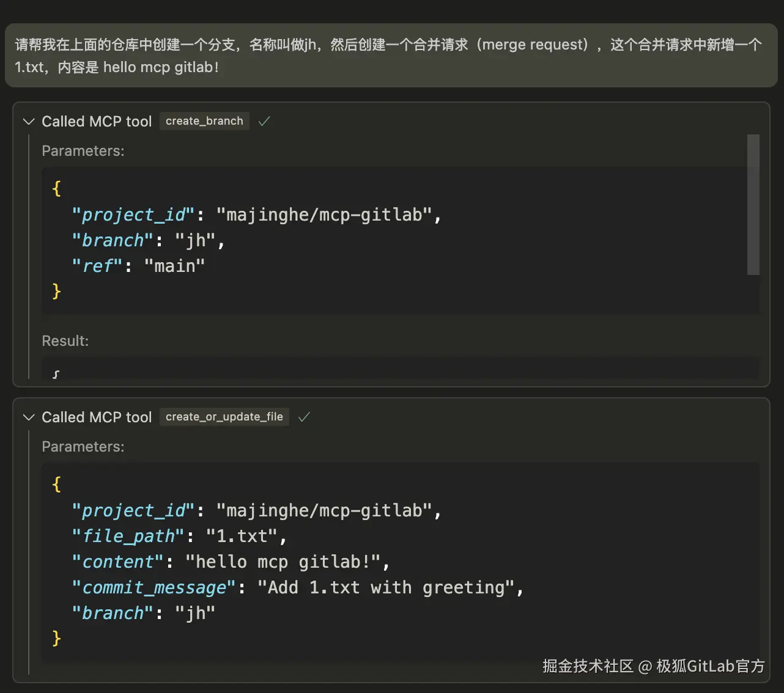Collapse the create_or_update_file MCP tool call
Screen dimensions: 784x693
coord(28,417)
